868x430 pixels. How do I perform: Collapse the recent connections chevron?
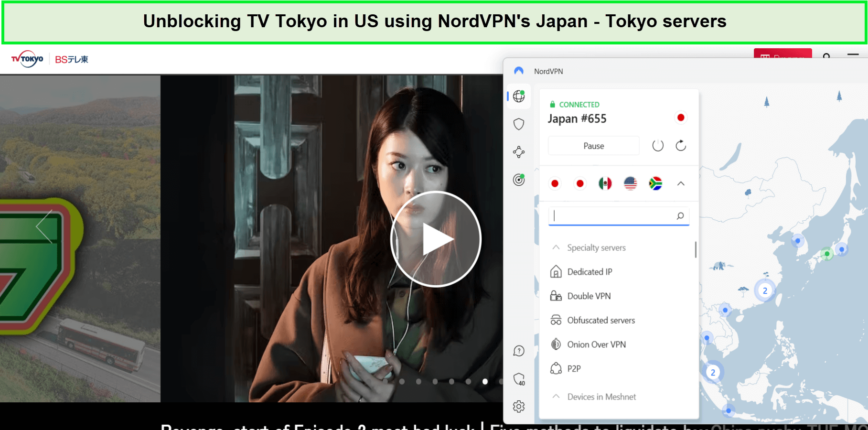point(681,183)
